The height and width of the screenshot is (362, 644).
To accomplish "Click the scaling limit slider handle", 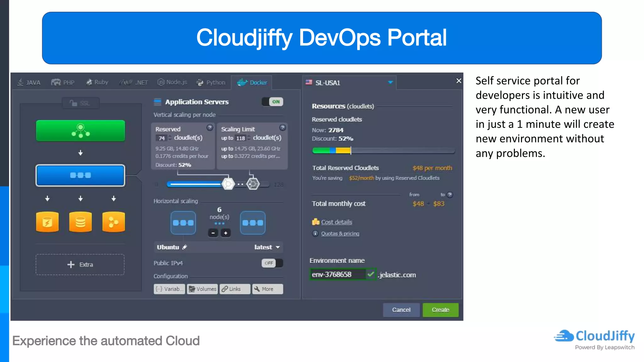I will [253, 184].
